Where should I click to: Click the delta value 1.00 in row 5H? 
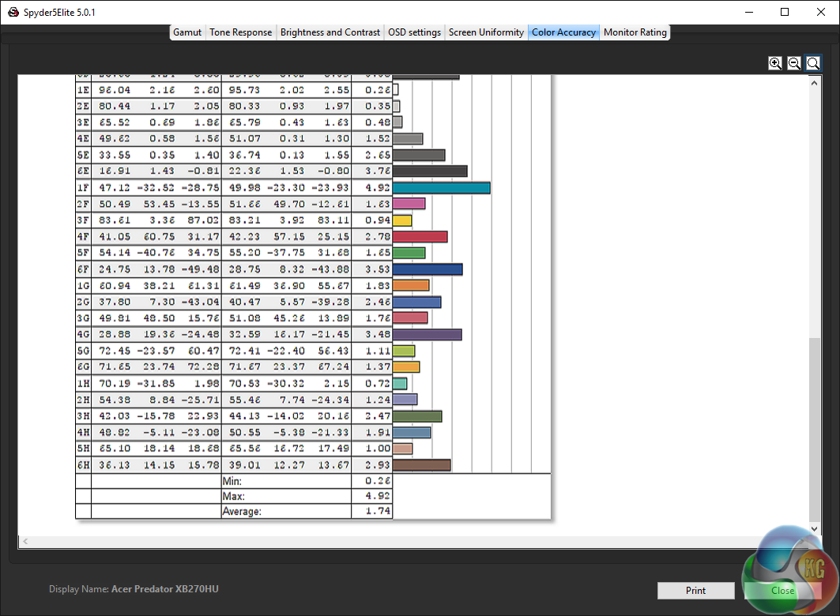click(378, 449)
